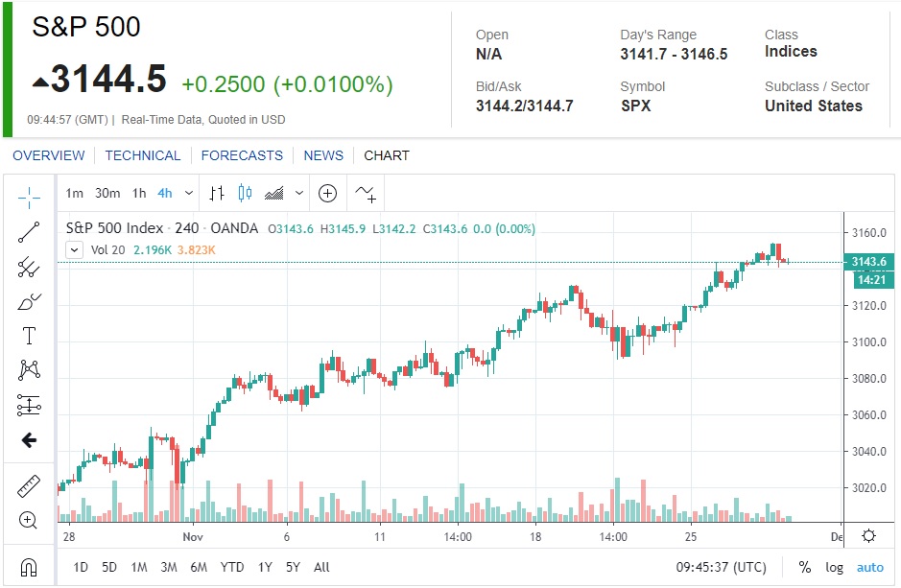Select the 30m timeframe
The image size is (901, 588).
[x=107, y=193]
